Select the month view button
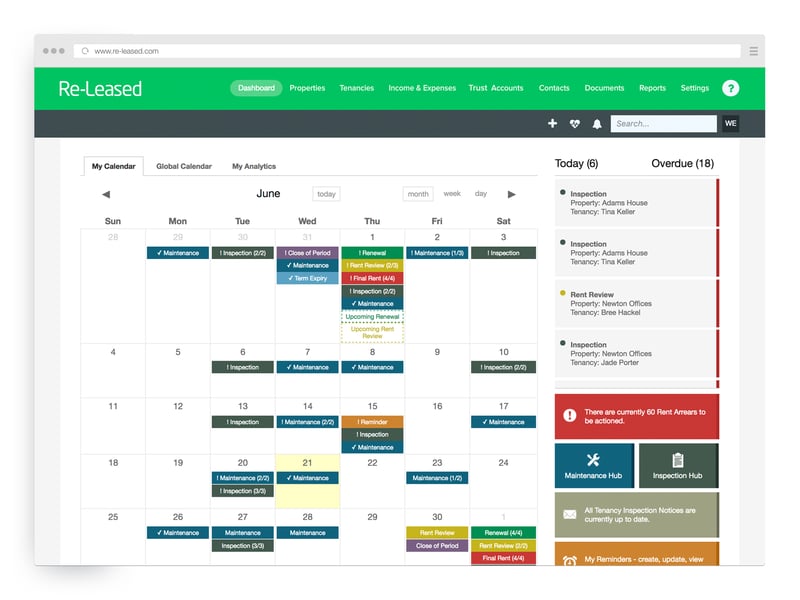Viewport: 800px width, 600px height. pos(418,194)
